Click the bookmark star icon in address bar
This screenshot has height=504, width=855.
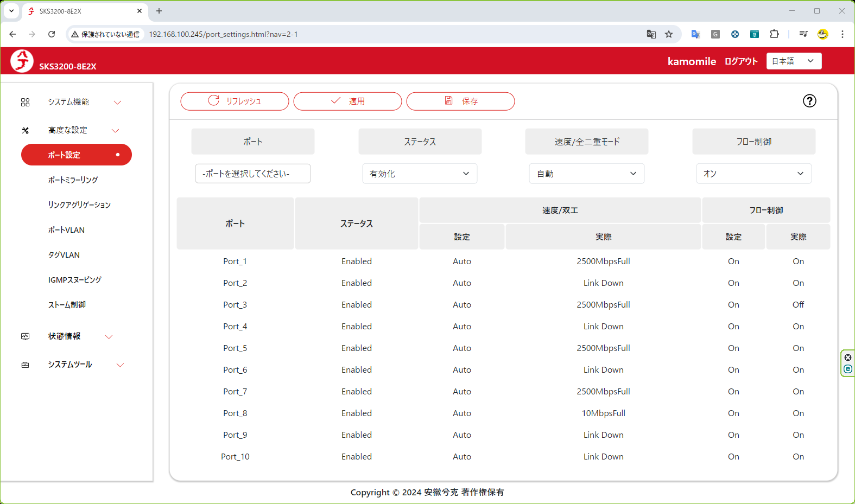(x=669, y=34)
